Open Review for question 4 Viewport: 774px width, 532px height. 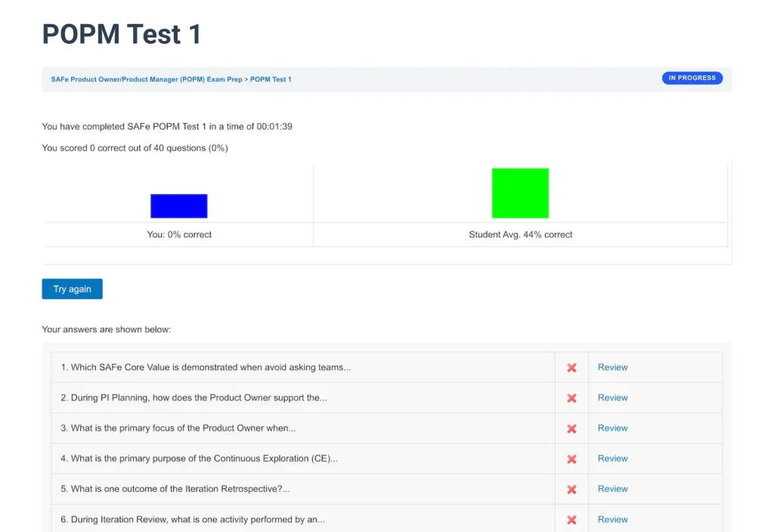[612, 458]
